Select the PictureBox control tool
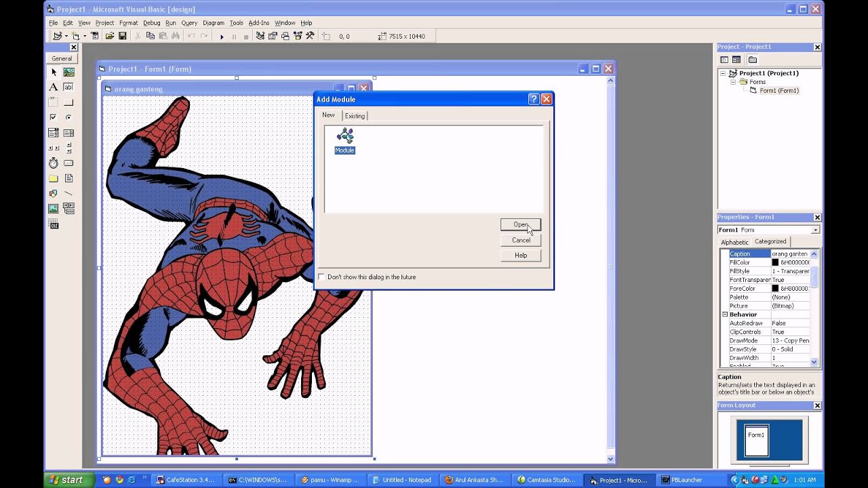868x488 pixels. [68, 72]
